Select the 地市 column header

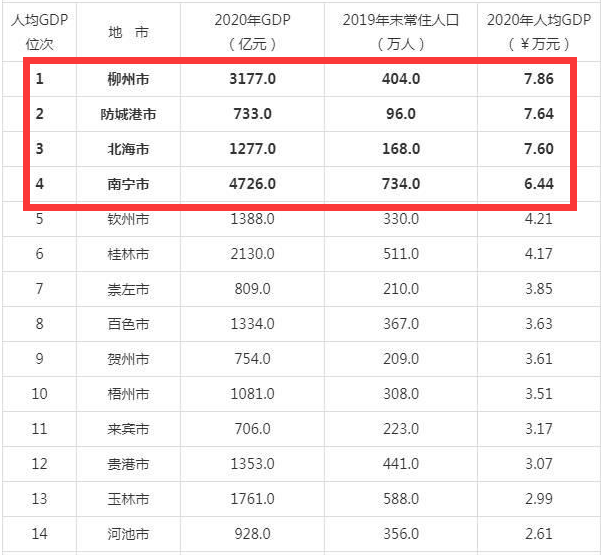click(x=128, y=32)
